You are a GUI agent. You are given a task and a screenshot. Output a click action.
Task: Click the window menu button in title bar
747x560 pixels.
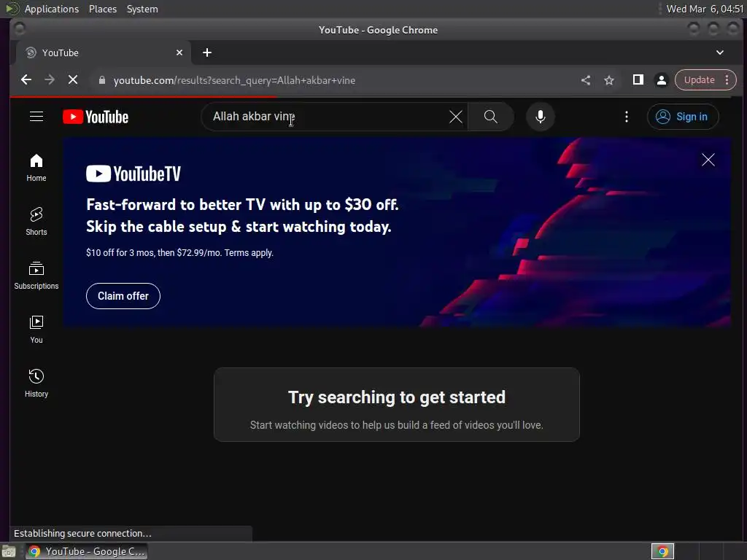(x=19, y=29)
